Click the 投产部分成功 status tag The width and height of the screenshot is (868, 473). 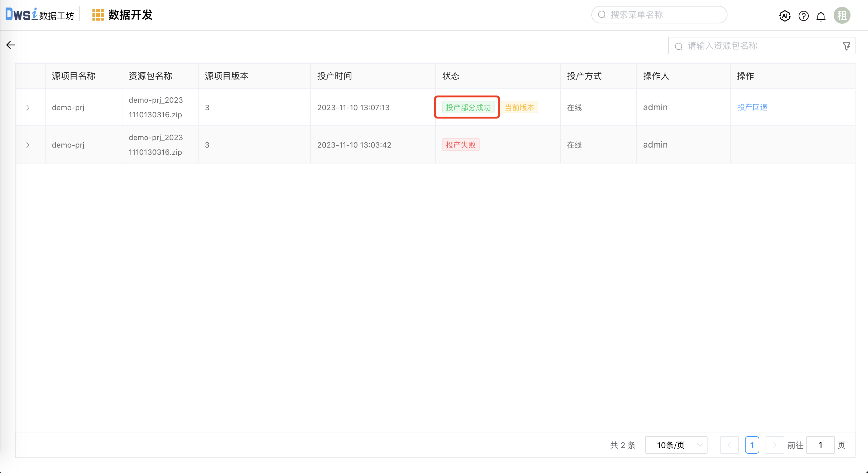point(468,107)
